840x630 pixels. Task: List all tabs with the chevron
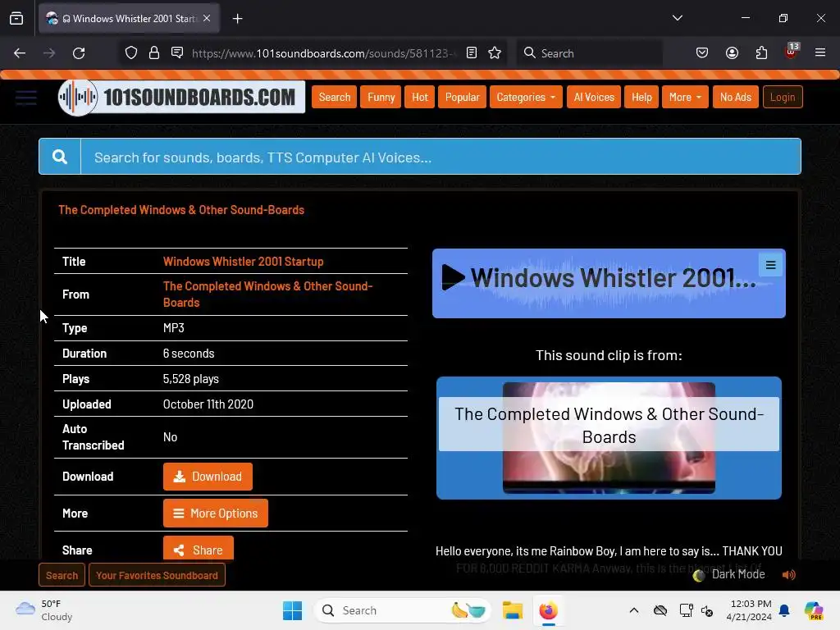pyautogui.click(x=677, y=18)
